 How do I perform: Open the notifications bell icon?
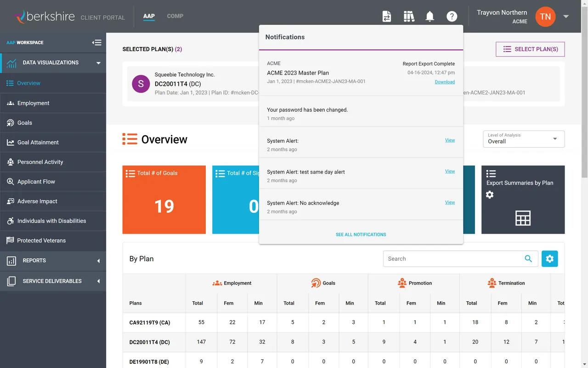(429, 16)
